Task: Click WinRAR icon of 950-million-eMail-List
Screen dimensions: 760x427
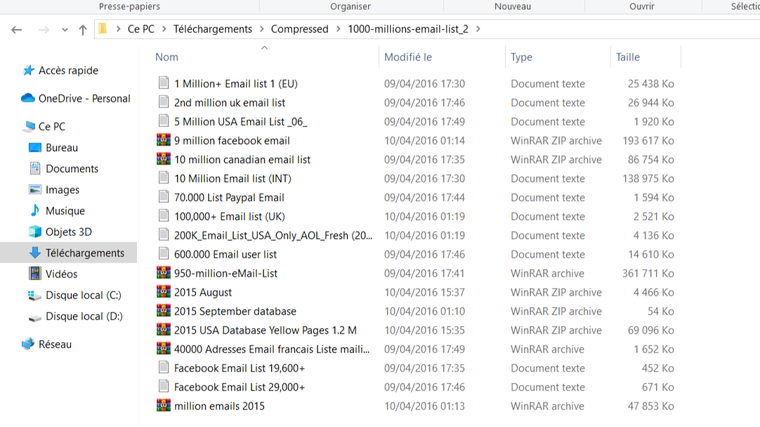Action: point(163,273)
